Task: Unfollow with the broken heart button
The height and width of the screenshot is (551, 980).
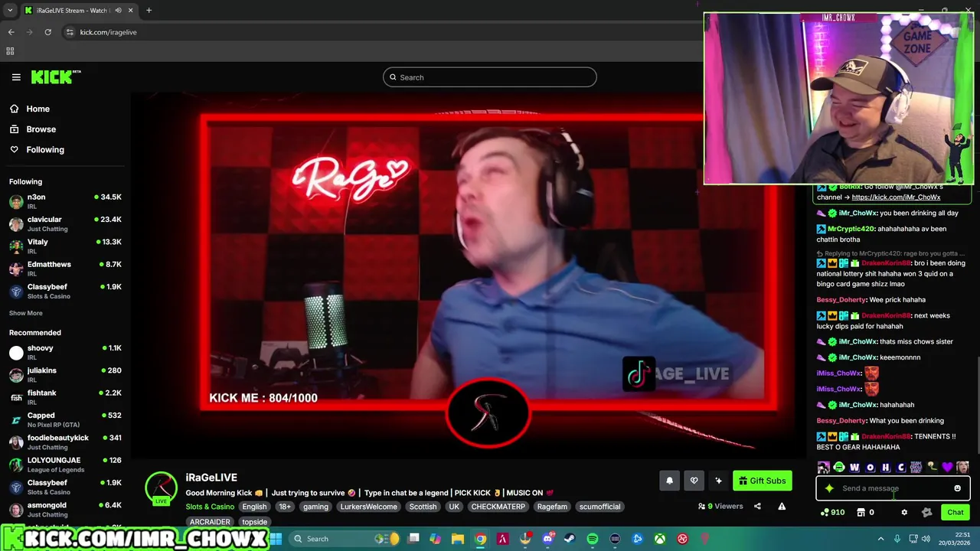Action: click(694, 481)
